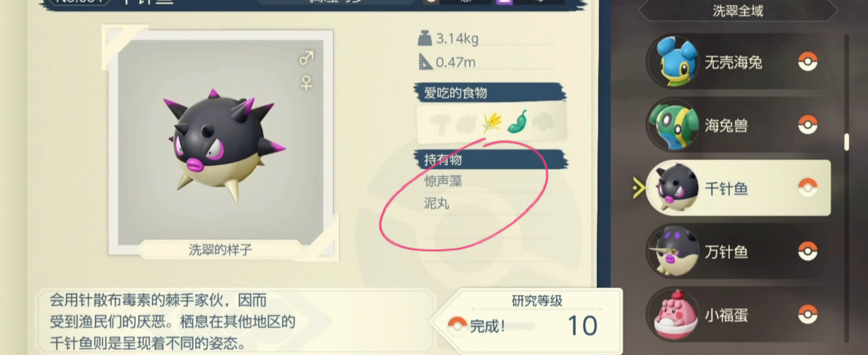Click the 惊声藻 held item entry
This screenshot has width=868, height=355.
pyautogui.click(x=443, y=182)
